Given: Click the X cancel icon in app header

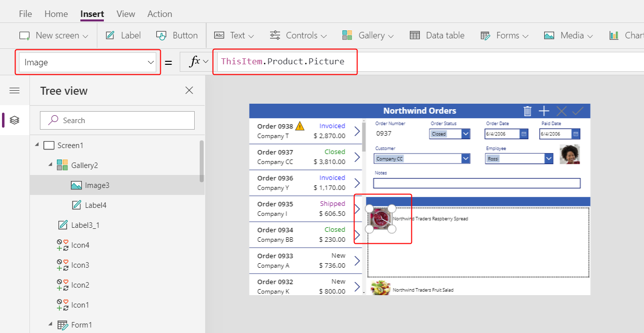Looking at the screenshot, I should pos(561,111).
